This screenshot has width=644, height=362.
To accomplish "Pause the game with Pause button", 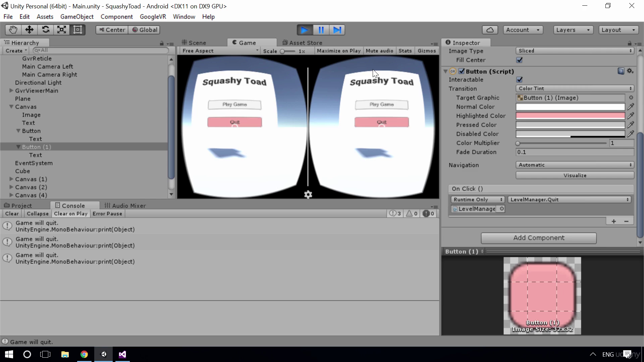I will (x=321, y=30).
